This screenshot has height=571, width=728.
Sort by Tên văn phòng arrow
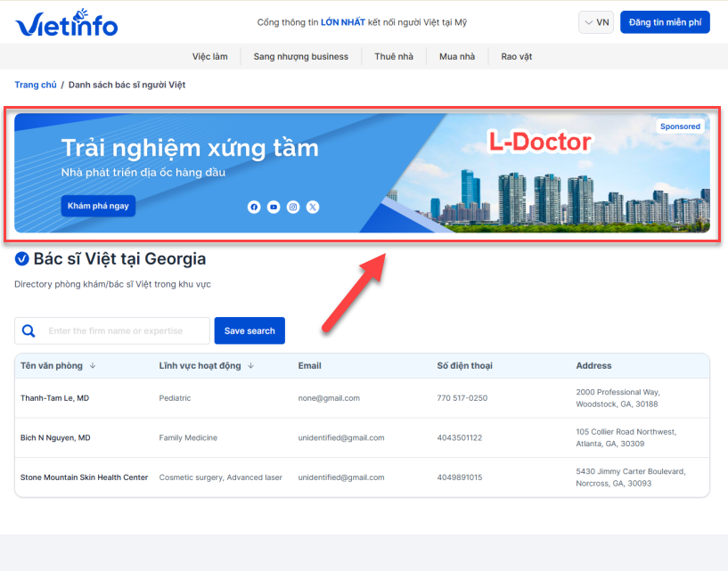click(x=93, y=366)
